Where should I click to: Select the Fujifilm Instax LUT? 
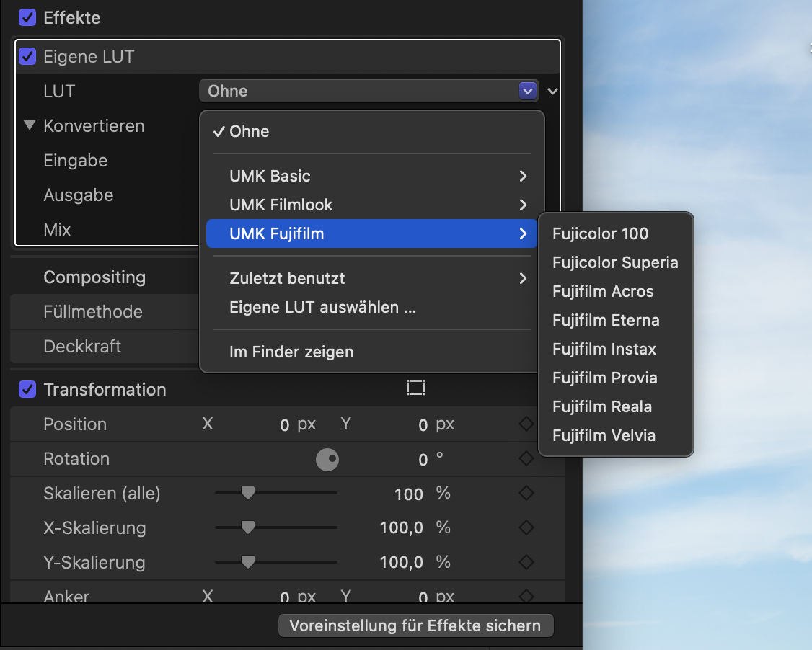pyautogui.click(x=616, y=349)
